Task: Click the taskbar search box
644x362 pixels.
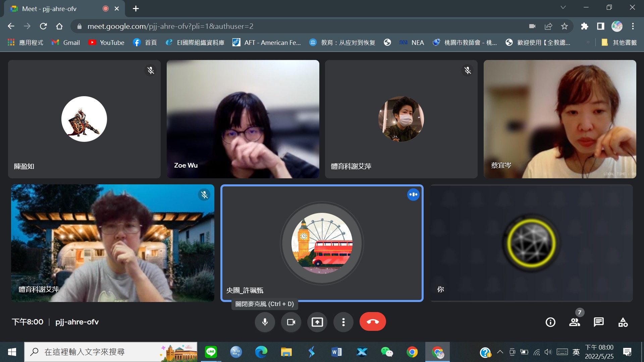Action: 111,352
